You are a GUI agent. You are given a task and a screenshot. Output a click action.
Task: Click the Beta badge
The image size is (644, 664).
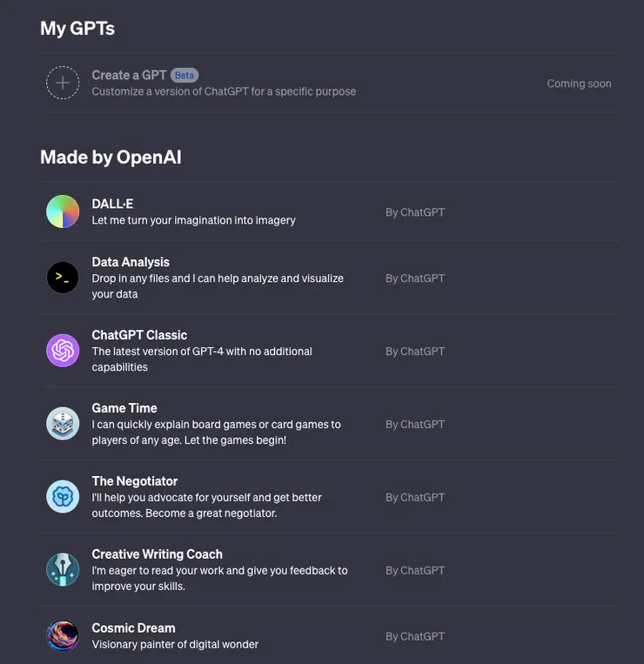184,75
